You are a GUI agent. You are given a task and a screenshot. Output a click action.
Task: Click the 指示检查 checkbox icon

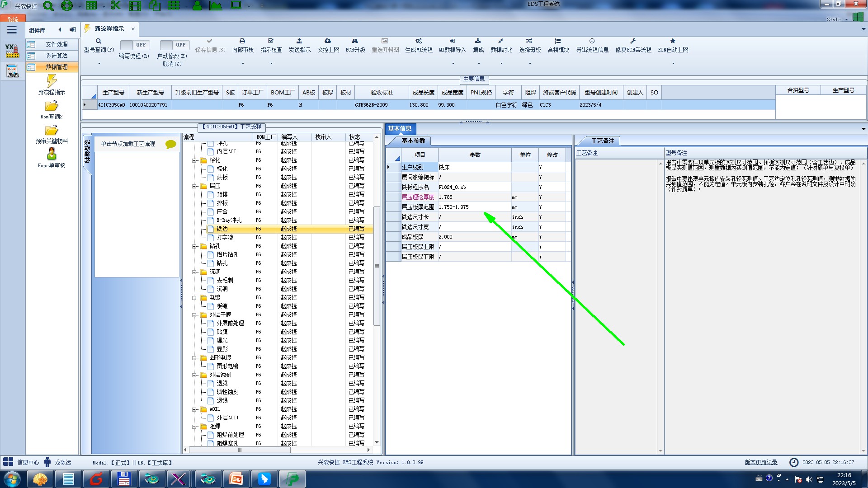coord(271,41)
